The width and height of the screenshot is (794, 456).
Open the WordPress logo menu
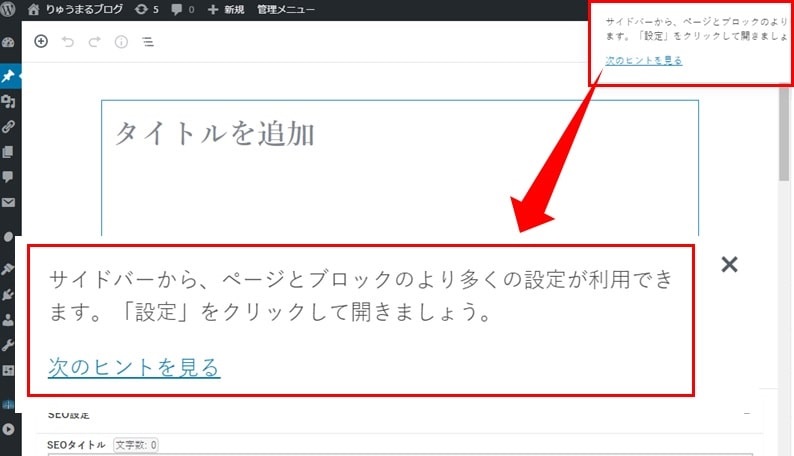(x=8, y=9)
